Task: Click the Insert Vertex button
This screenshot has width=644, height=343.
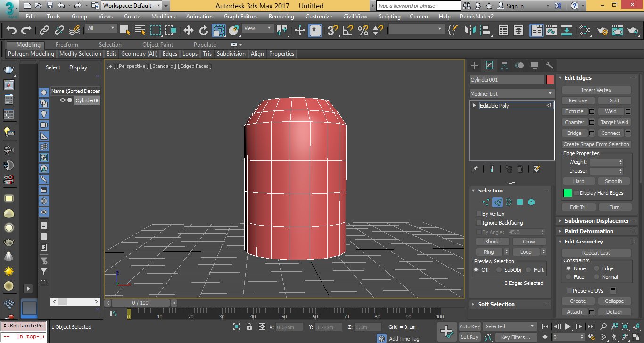Action: [596, 90]
